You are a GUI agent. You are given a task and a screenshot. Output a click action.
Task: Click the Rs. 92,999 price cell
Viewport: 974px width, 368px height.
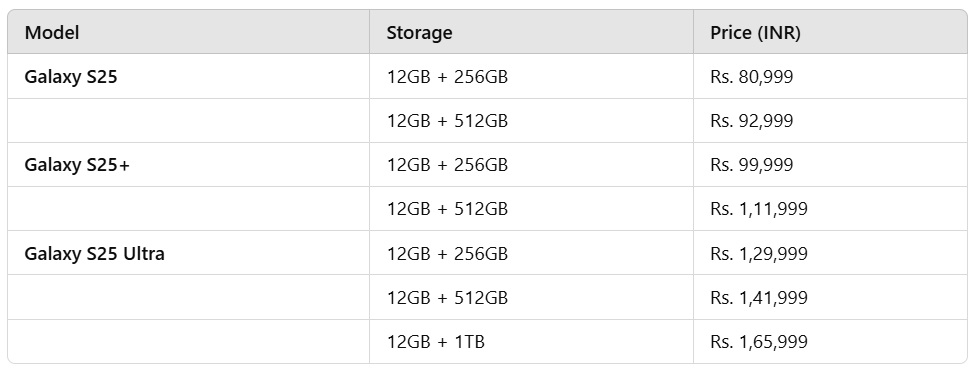tap(830, 121)
